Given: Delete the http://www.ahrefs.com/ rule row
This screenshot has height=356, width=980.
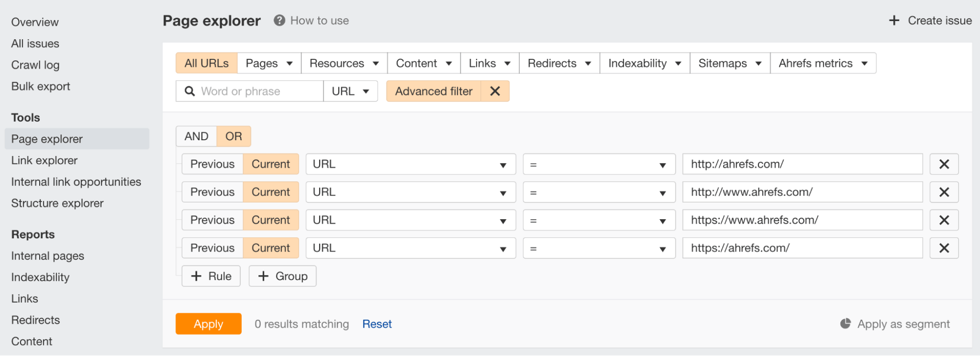Looking at the screenshot, I should (x=944, y=192).
